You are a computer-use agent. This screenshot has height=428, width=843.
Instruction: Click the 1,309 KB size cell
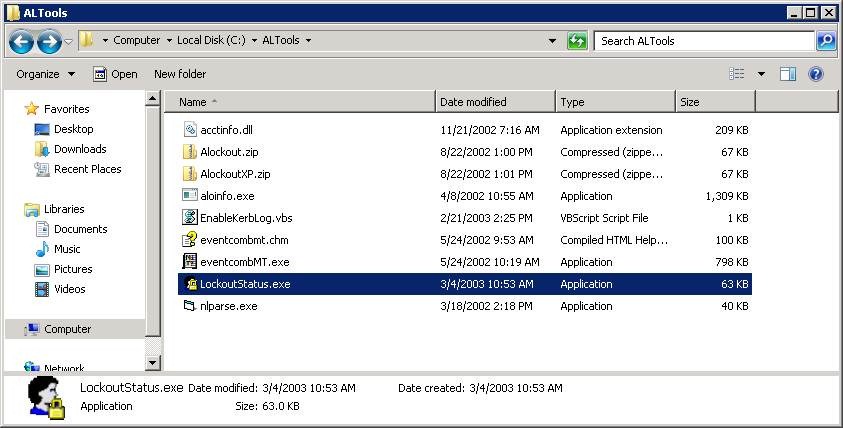pyautogui.click(x=727, y=196)
